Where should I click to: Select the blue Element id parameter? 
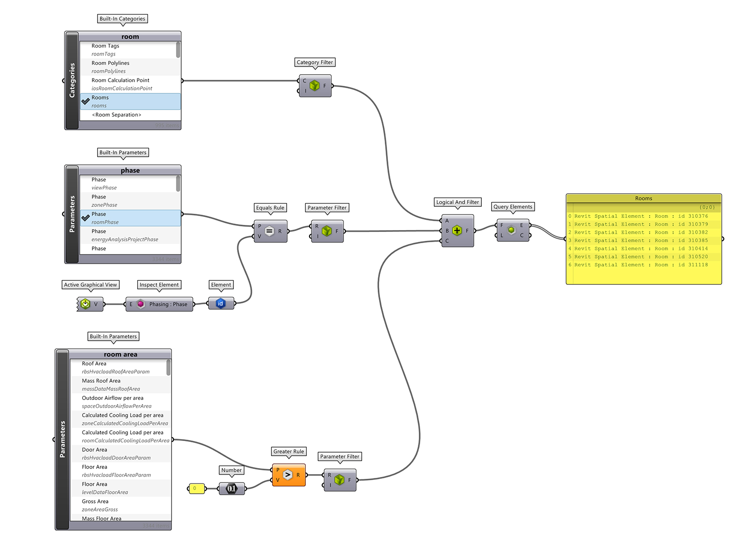tap(220, 304)
